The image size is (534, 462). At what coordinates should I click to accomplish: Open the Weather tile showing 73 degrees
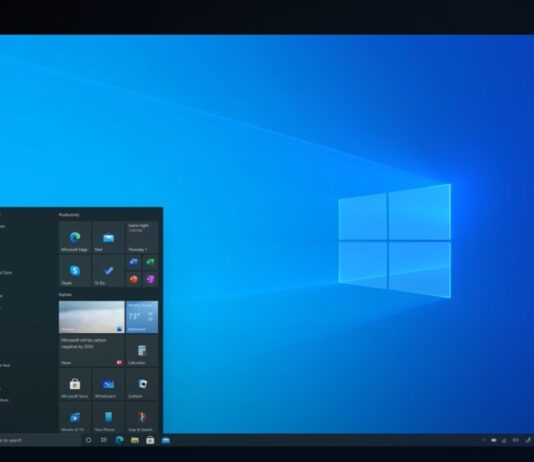coord(142,317)
